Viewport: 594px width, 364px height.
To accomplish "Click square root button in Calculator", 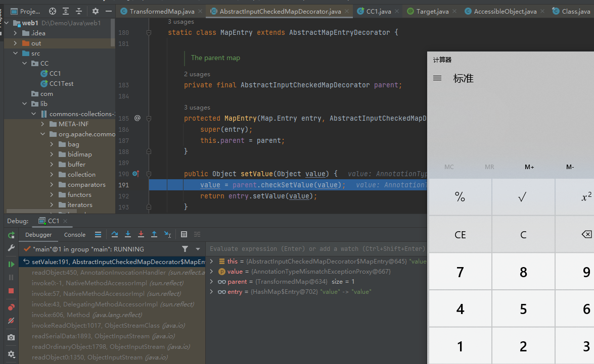I will pyautogui.click(x=523, y=197).
